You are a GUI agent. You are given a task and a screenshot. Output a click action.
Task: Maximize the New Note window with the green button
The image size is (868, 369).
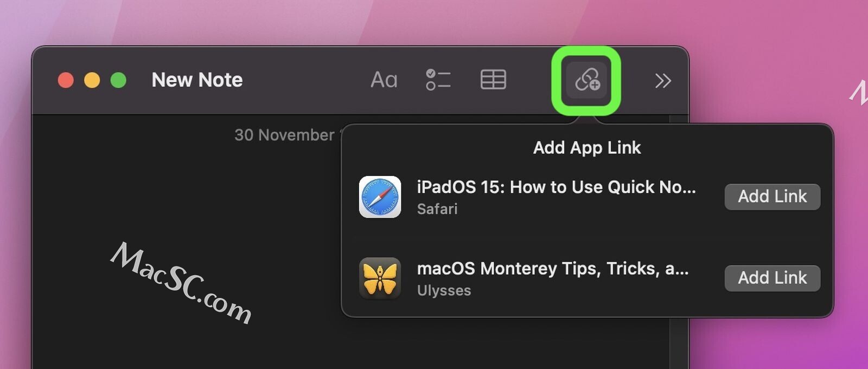pos(118,80)
